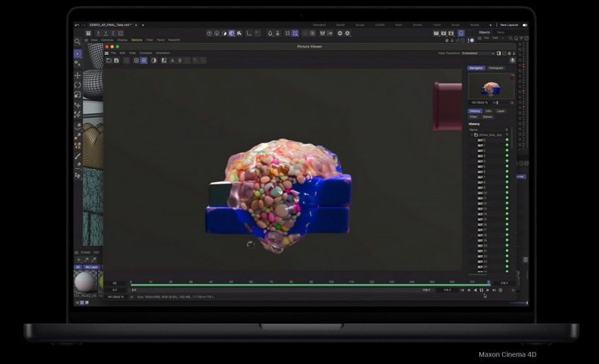Click the material sphere thumbnail
599x364 pixels.
pos(84,281)
